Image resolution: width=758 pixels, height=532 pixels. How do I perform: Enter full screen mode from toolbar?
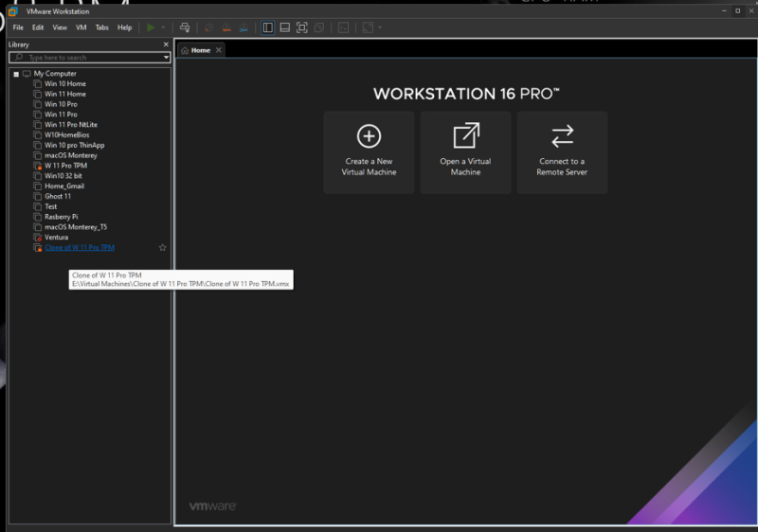301,27
